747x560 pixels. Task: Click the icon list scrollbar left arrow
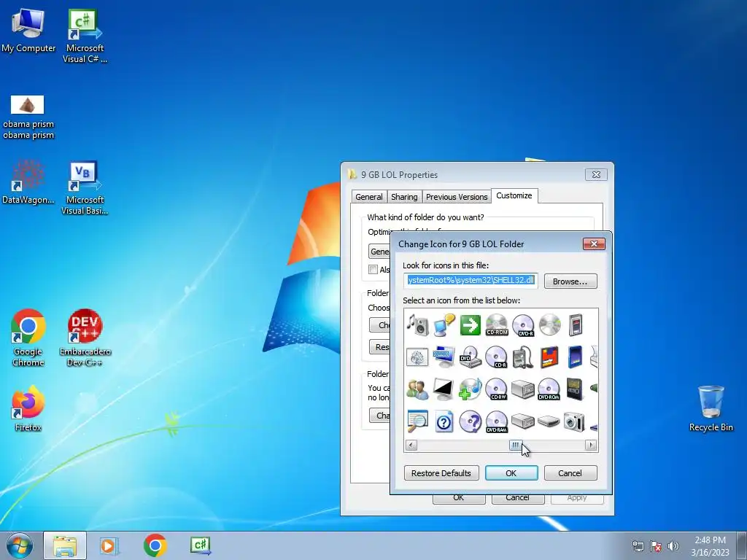point(411,446)
